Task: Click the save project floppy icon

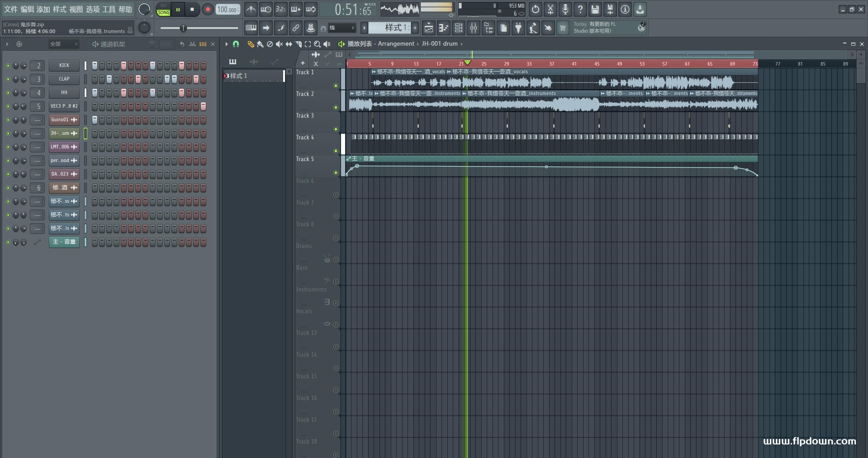Action: (x=595, y=10)
